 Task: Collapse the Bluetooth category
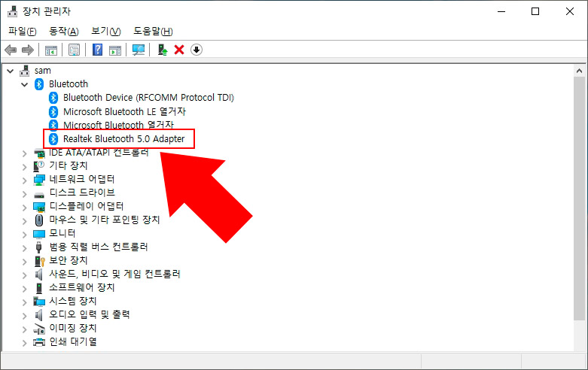tap(25, 84)
